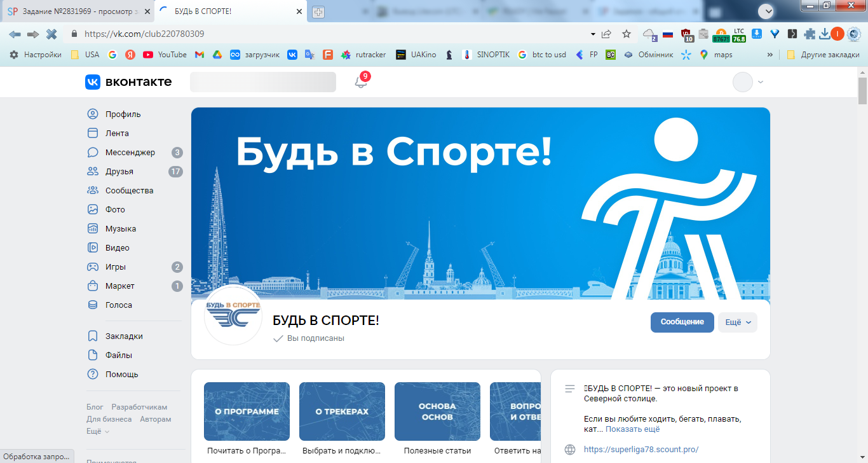Open the notifications bell
Viewport: 868px width, 463px height.
click(361, 82)
